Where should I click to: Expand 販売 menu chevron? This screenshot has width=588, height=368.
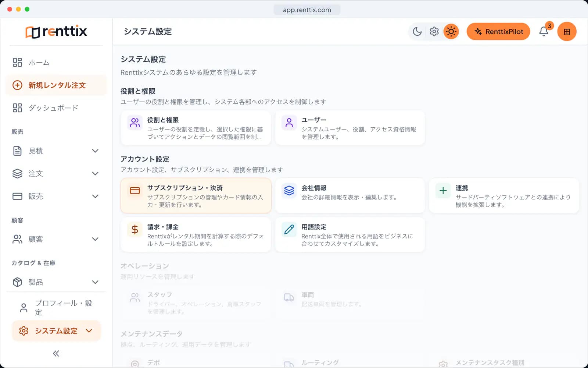coord(95,197)
